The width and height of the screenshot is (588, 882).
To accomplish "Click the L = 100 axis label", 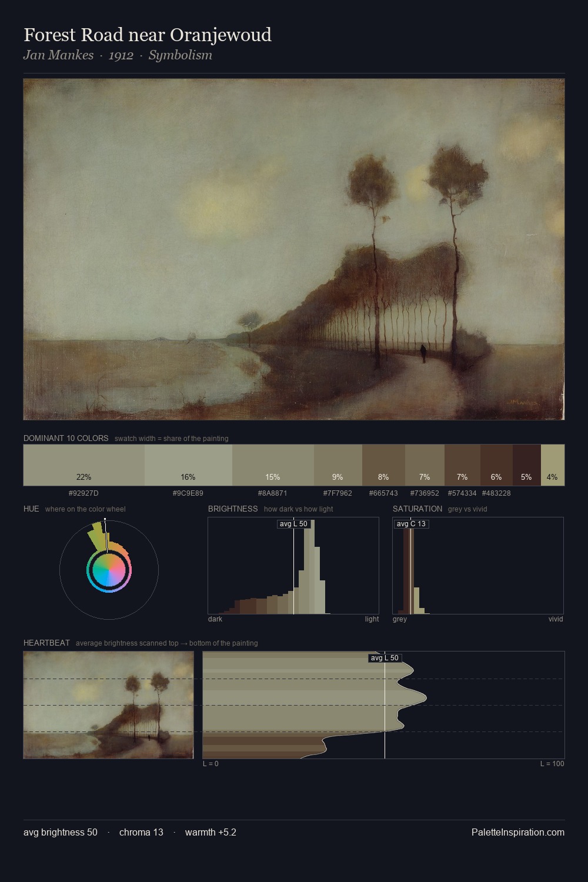I will (552, 764).
